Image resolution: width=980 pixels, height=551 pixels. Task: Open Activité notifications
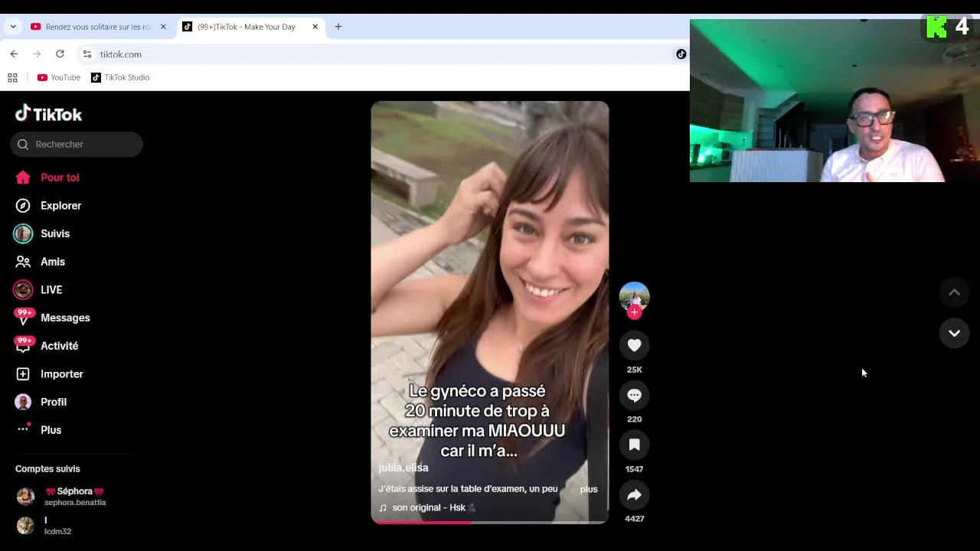click(46, 346)
